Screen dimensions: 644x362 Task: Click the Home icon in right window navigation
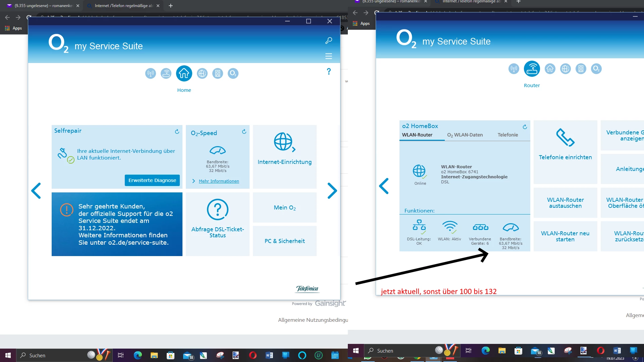point(550,69)
